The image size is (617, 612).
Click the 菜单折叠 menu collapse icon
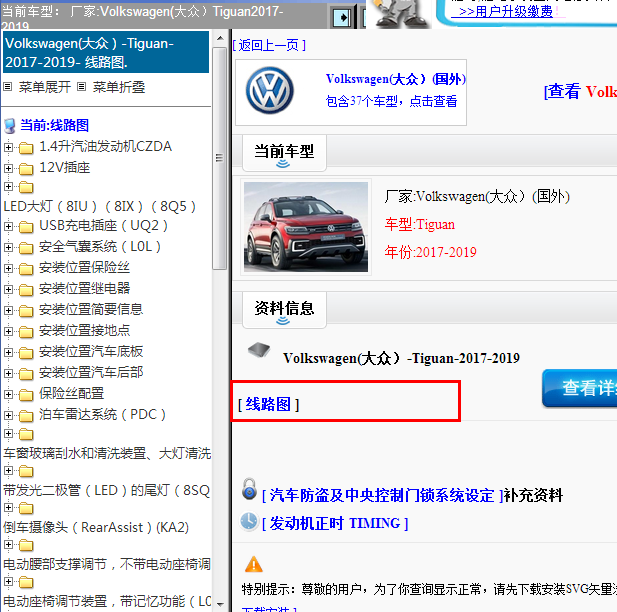click(x=81, y=87)
